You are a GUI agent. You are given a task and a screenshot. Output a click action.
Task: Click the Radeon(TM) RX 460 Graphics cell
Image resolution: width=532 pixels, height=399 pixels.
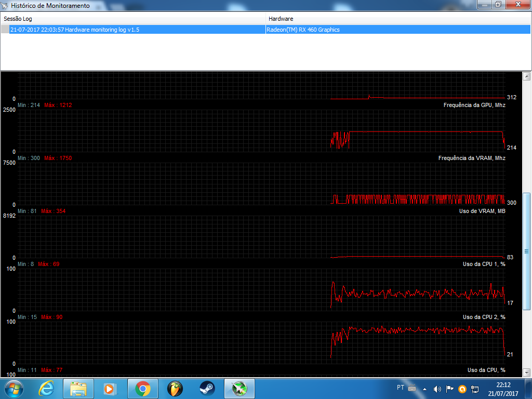click(398, 30)
